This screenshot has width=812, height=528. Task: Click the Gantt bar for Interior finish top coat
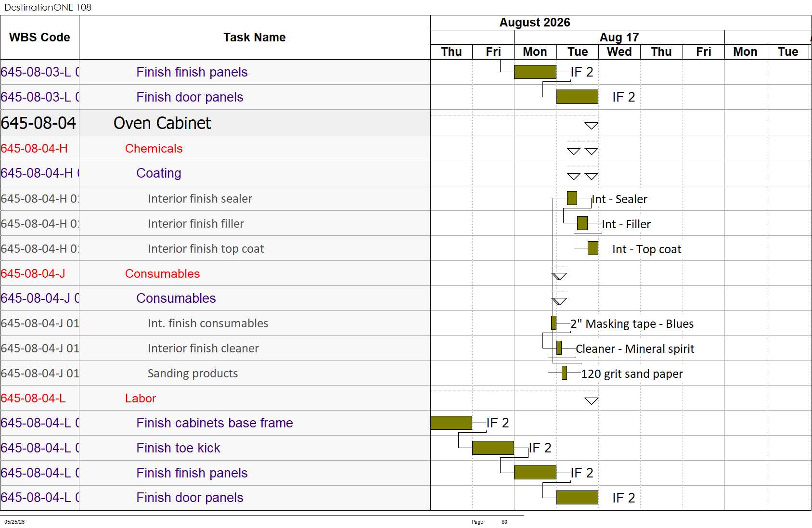click(x=593, y=248)
